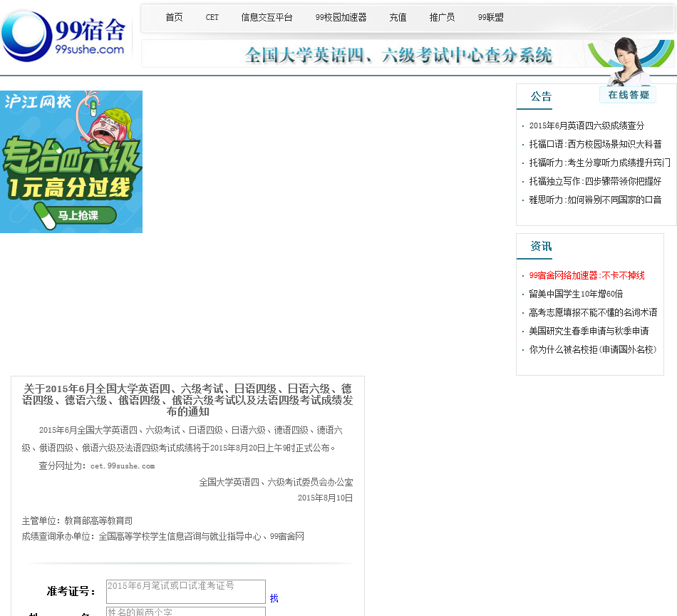Select 充值 in the top navigation

click(398, 17)
